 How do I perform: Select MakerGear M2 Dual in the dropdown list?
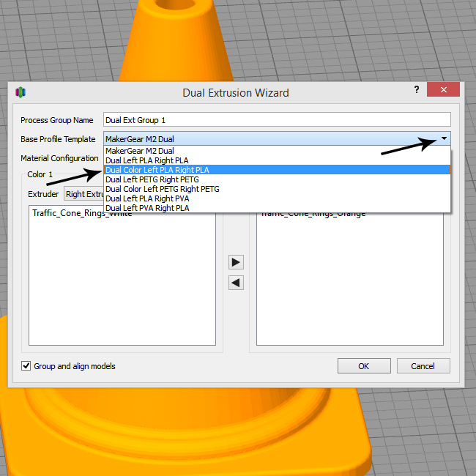click(140, 151)
